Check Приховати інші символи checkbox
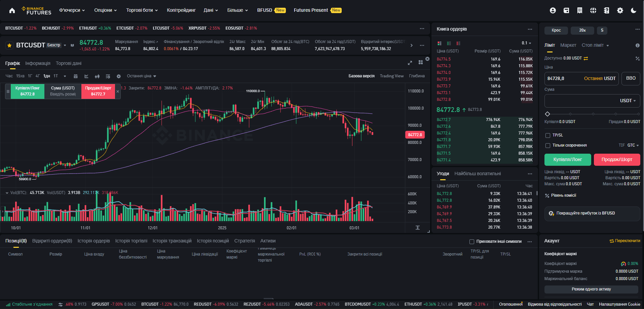This screenshot has height=309, width=644. click(472, 242)
